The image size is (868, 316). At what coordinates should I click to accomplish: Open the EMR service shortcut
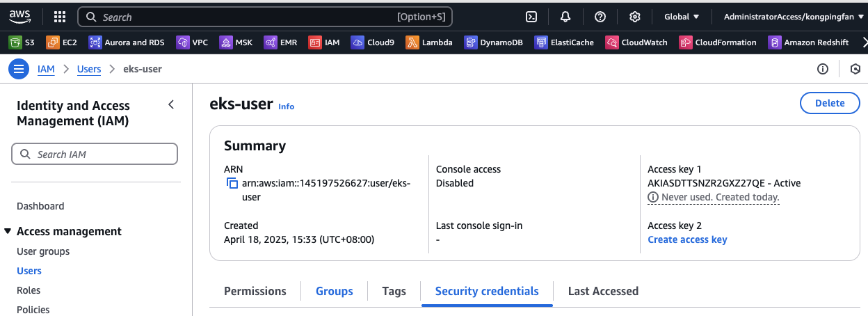[281, 42]
